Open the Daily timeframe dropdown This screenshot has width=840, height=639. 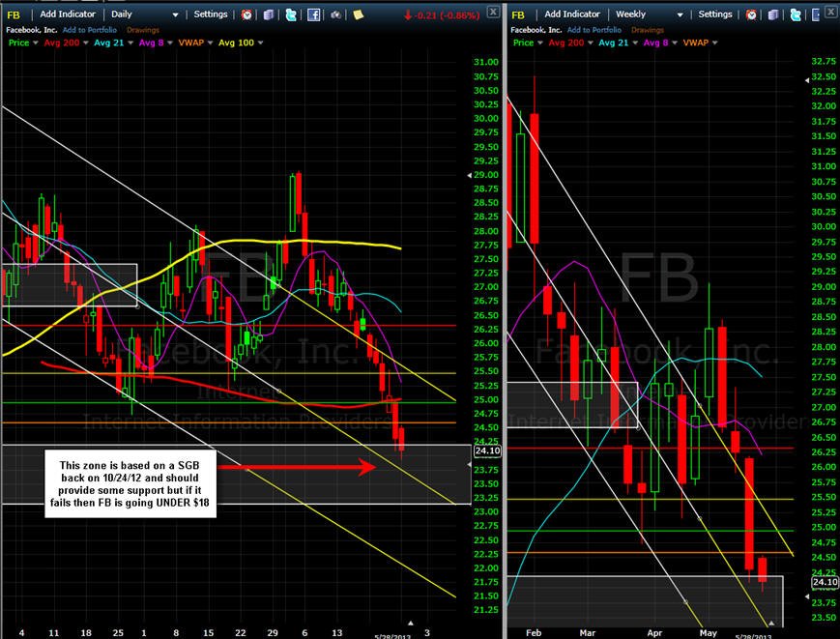pyautogui.click(x=145, y=15)
